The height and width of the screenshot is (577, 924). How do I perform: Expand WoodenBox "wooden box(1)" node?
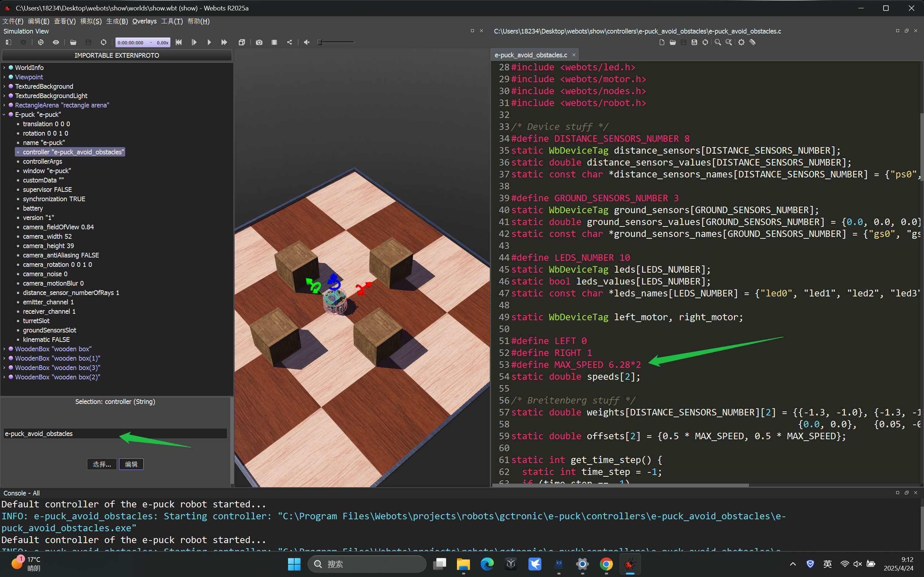click(4, 358)
